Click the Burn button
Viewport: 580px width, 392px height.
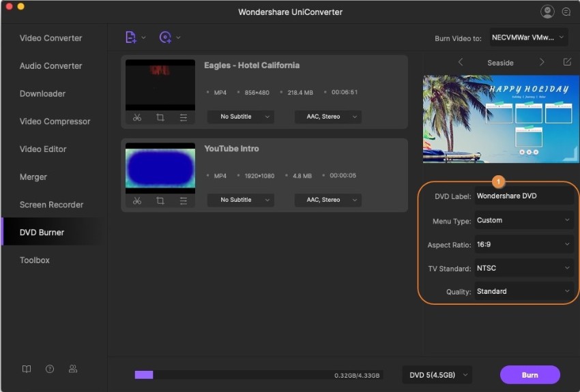coord(530,375)
